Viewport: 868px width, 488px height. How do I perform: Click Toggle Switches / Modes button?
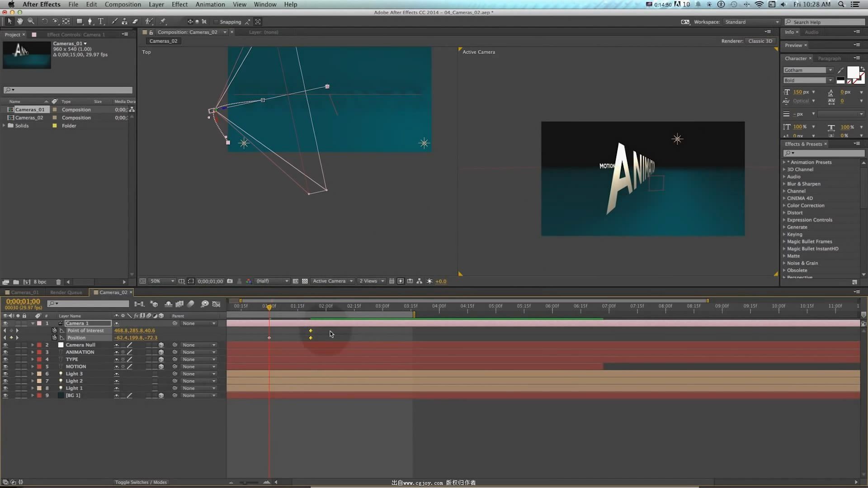coord(141,482)
